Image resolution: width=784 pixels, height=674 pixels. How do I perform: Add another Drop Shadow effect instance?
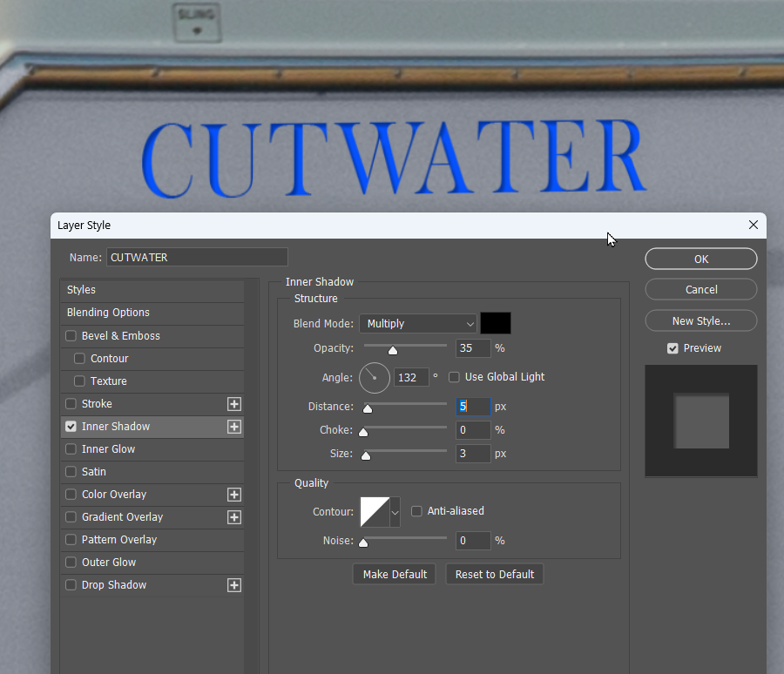tap(233, 584)
